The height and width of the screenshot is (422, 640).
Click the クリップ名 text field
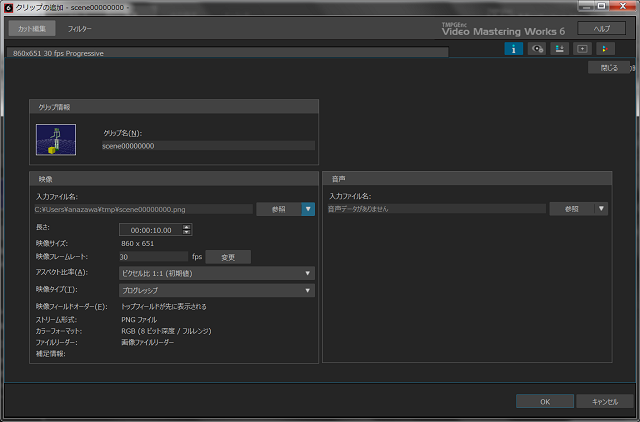pyautogui.click(x=208, y=146)
